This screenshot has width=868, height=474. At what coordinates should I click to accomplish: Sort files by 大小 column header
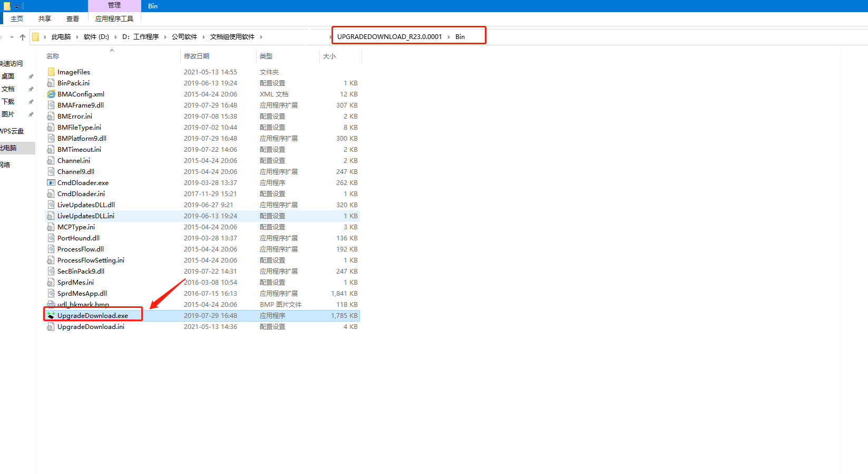(x=329, y=56)
